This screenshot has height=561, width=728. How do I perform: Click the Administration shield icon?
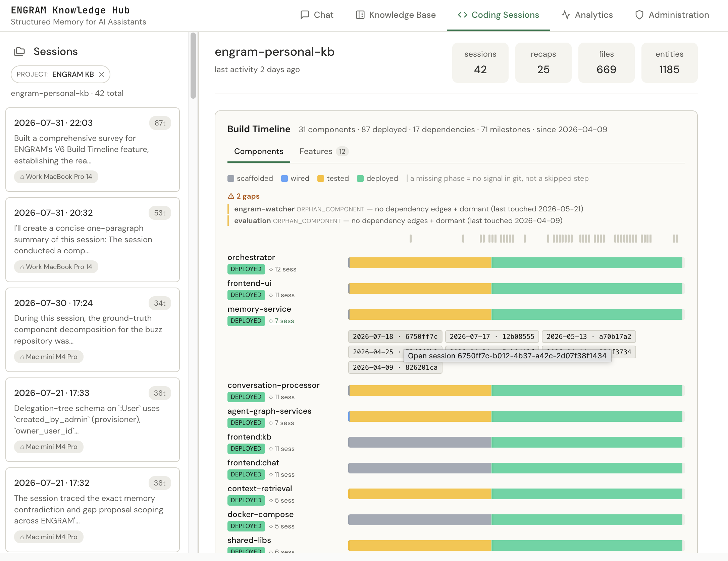point(639,15)
